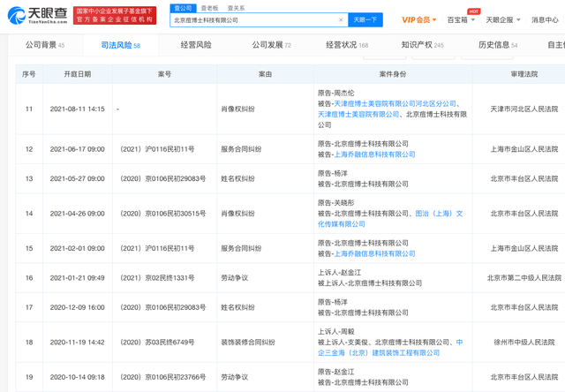Viewport: 565px width, 392px height.
Task: Click the 审理法院 column header
Action: 524,74
